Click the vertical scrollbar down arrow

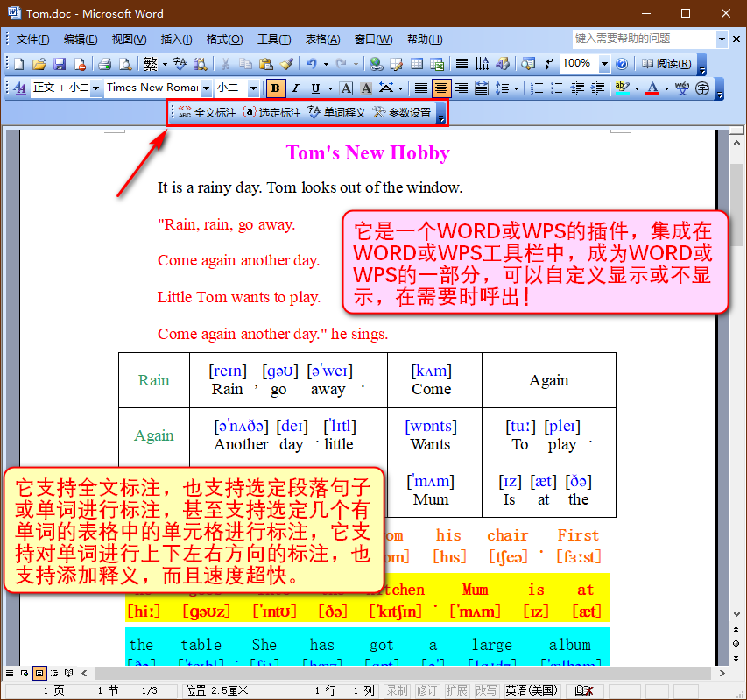(x=736, y=614)
